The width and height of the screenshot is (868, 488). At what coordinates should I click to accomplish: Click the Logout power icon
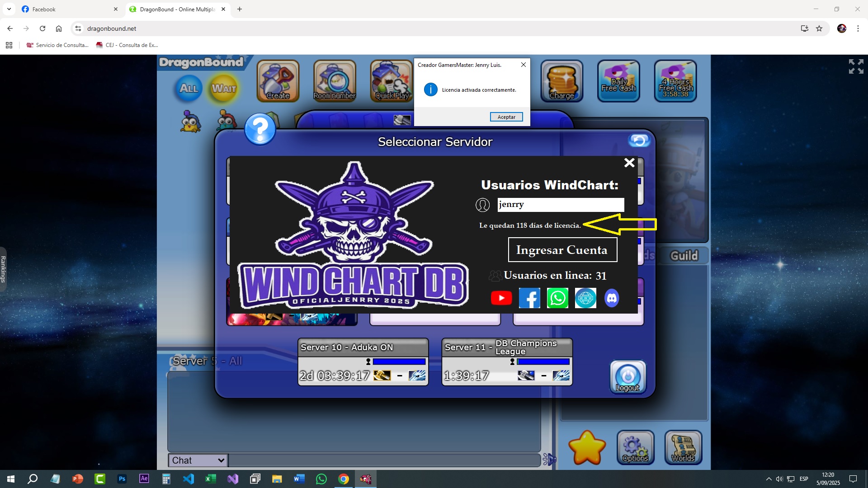click(x=628, y=377)
